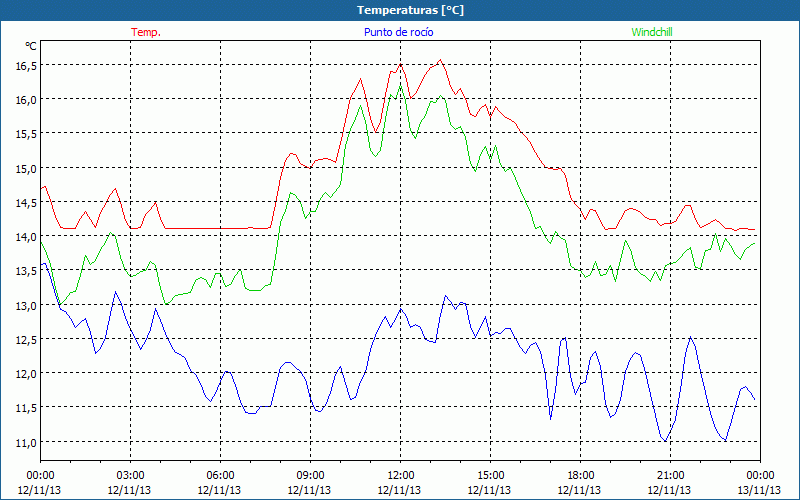Click the 11,5 y-axis value
800x500 pixels.
(x=26, y=408)
